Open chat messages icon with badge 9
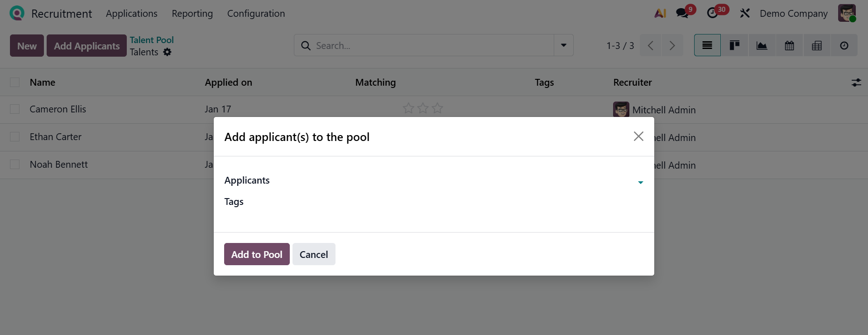The image size is (868, 335). [x=682, y=13]
